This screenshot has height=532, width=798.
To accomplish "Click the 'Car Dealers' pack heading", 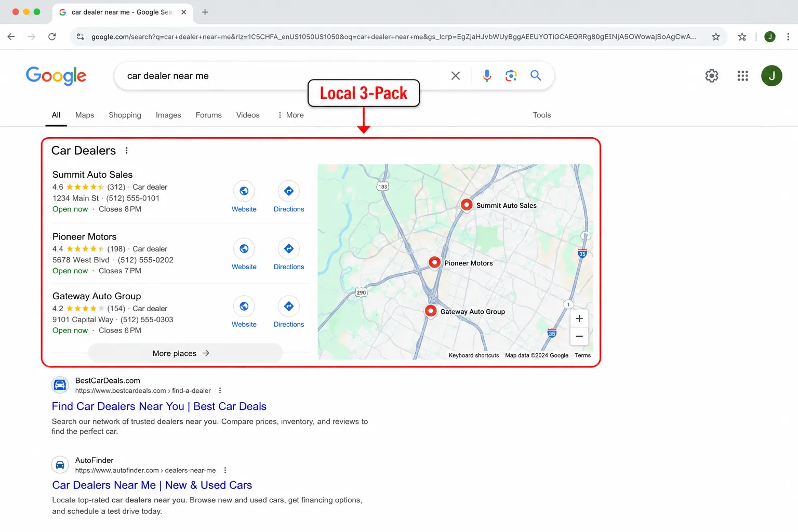I will (x=84, y=151).
